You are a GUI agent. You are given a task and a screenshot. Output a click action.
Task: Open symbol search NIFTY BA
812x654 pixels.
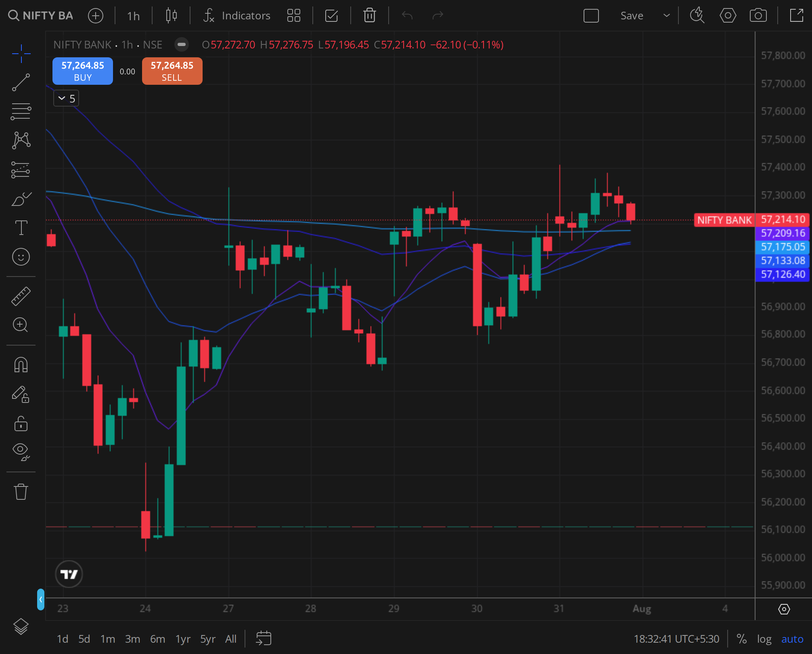[x=41, y=16]
